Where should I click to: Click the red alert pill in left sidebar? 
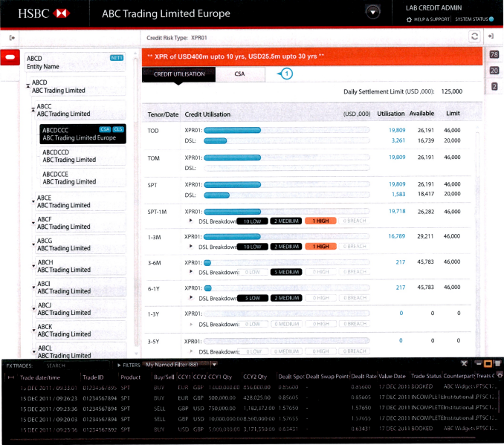(11, 58)
